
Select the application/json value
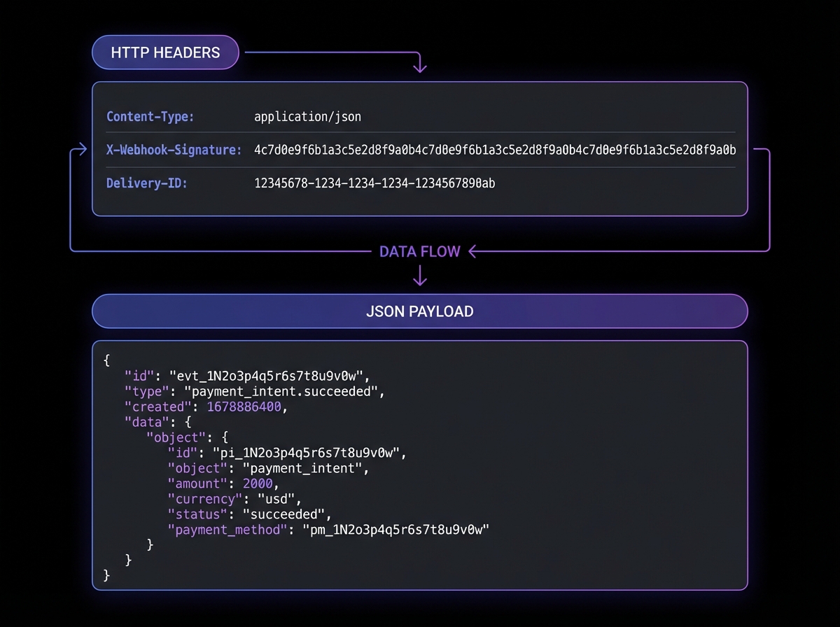pos(308,116)
